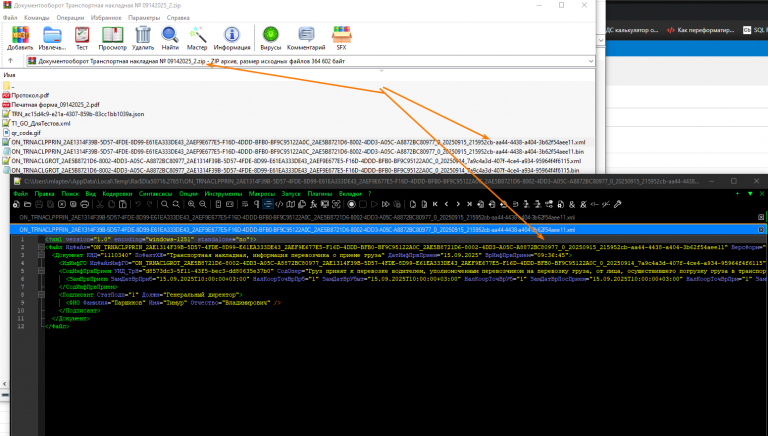768x436 pixels.
Task: Scan archive with Вирусы button
Action: (270, 38)
